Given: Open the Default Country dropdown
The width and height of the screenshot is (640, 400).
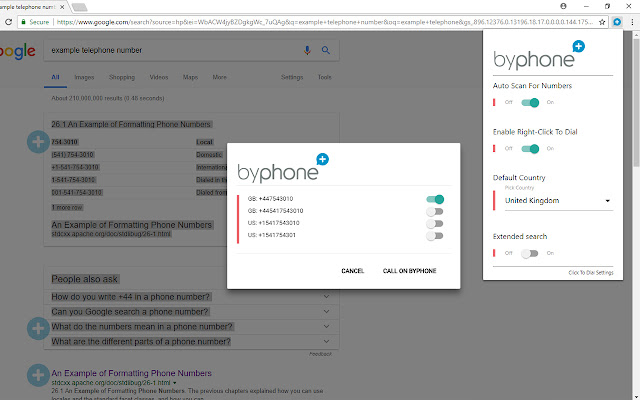Looking at the screenshot, I should point(557,201).
